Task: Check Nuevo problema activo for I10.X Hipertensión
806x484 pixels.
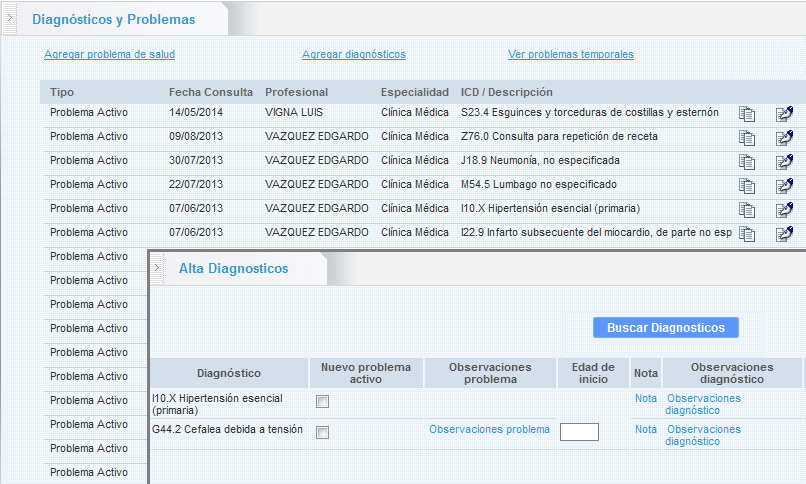Action: (322, 402)
